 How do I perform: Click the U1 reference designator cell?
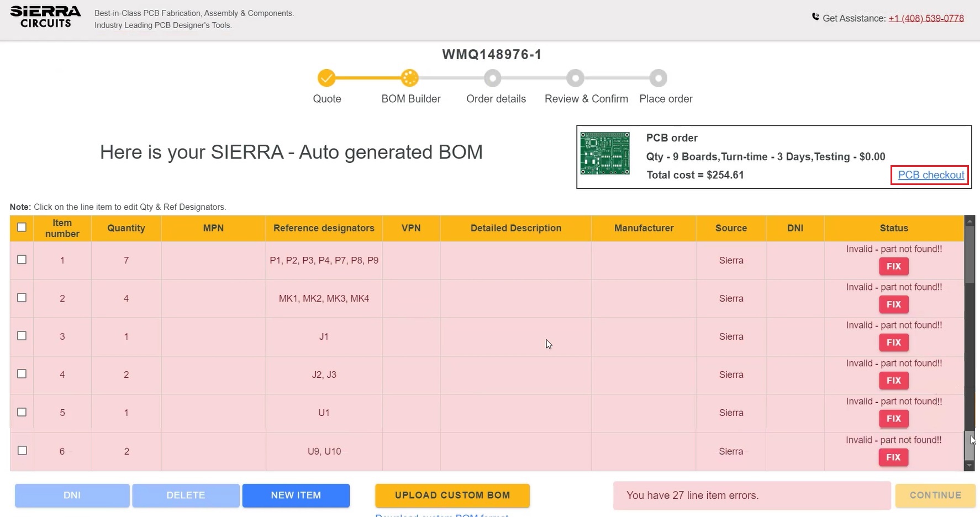[324, 413]
